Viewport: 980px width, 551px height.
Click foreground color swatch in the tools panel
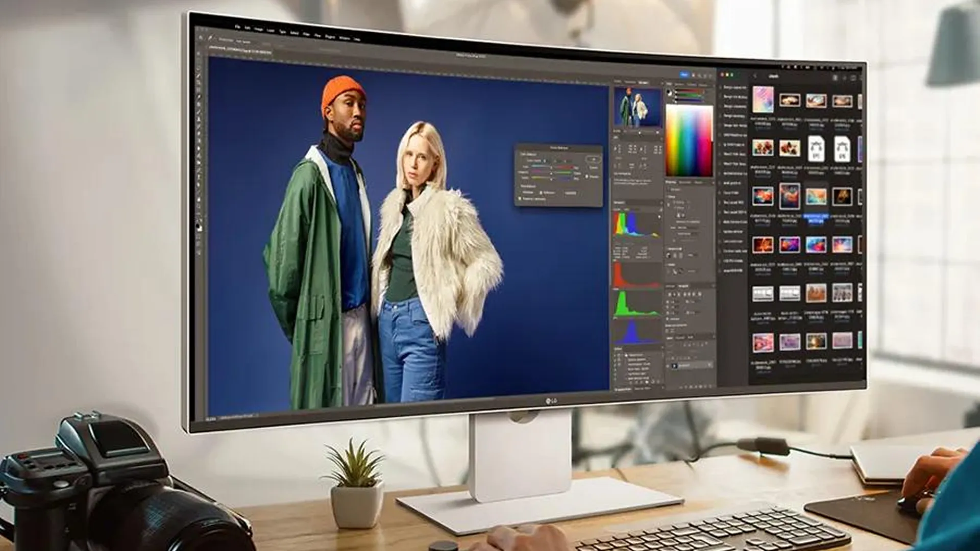click(x=198, y=226)
